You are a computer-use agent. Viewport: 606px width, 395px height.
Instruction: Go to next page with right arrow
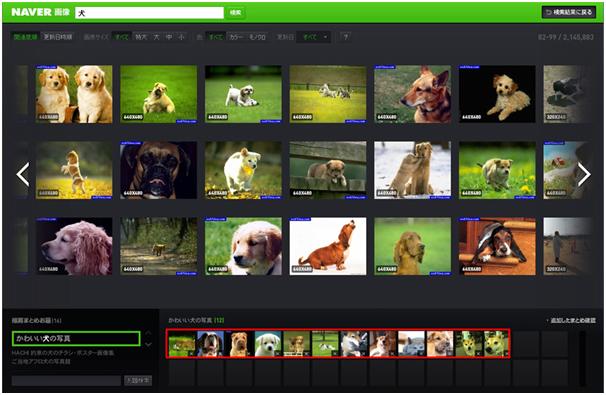(584, 175)
